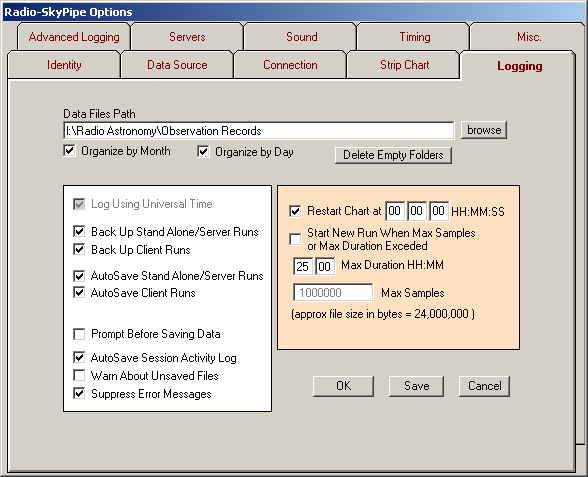Click the Max Duration minutes field
This screenshot has height=477, width=588.
coord(325,266)
